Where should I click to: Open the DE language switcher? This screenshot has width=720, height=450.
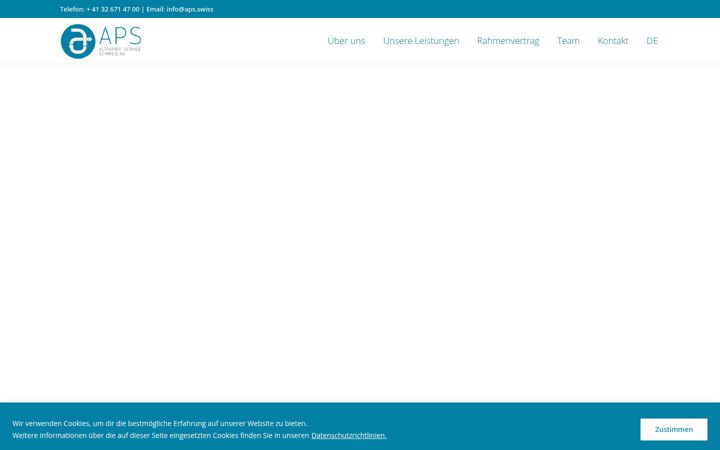[x=652, y=41]
